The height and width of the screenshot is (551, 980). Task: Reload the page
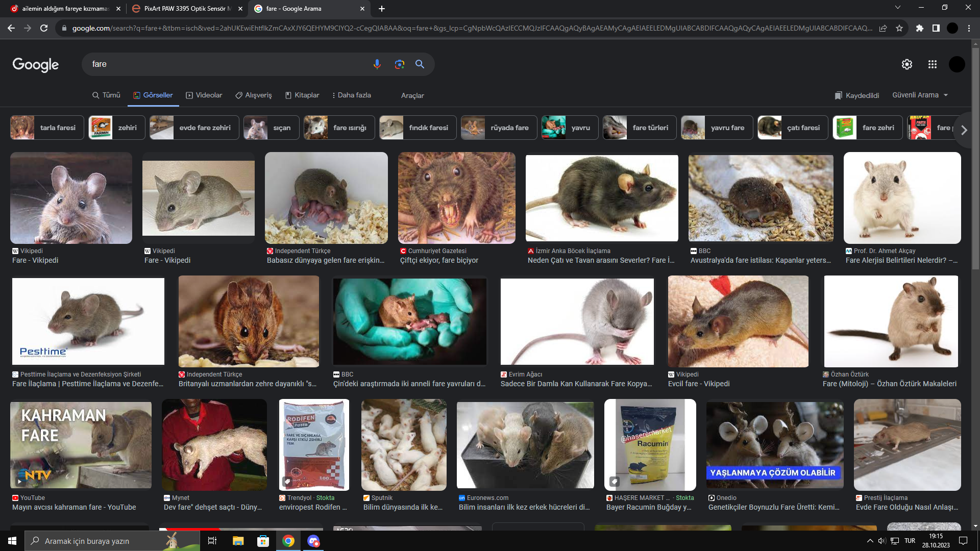[44, 28]
